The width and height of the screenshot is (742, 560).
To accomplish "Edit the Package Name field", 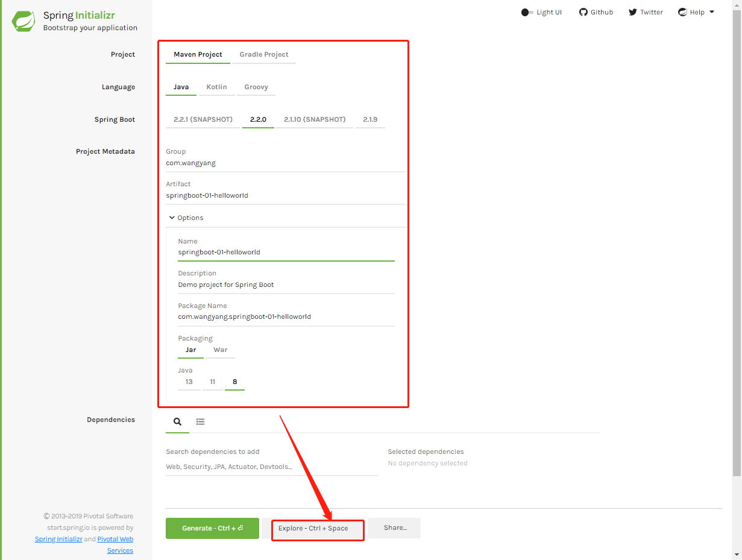I will 286,317.
